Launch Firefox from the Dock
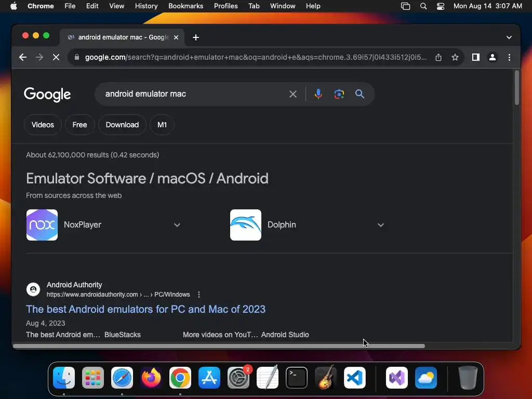Image resolution: width=532 pixels, height=399 pixels. tap(151, 378)
